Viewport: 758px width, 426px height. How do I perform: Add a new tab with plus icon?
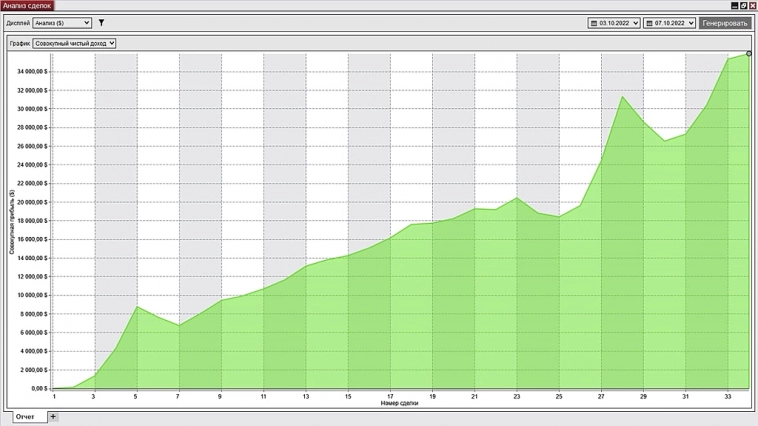click(x=53, y=416)
